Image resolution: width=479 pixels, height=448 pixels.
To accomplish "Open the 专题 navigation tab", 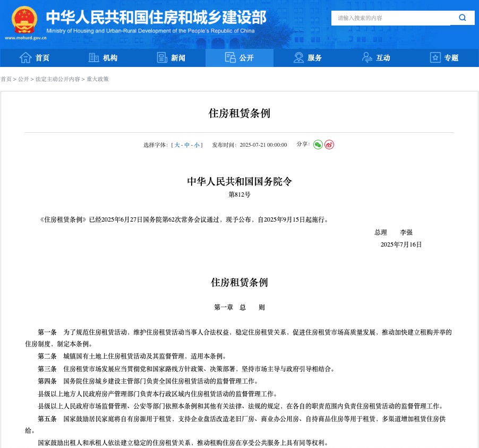I will (x=444, y=57).
